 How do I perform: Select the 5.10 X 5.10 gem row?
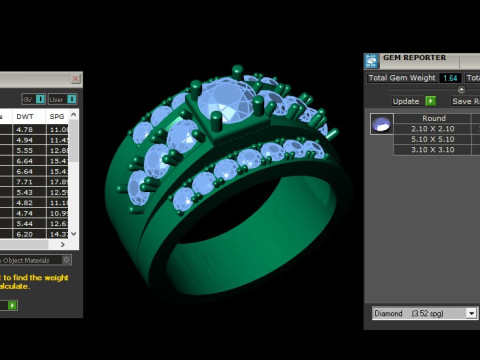coord(433,139)
